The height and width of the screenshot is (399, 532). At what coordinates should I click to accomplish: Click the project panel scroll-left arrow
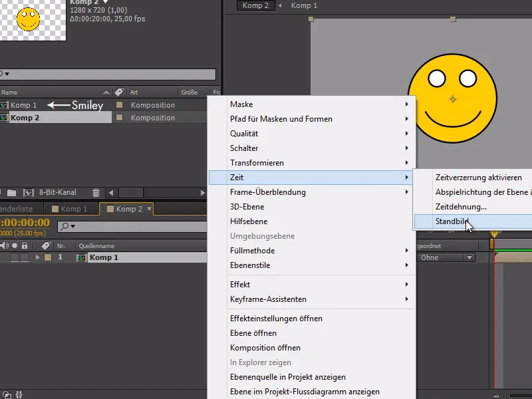[x=111, y=193]
